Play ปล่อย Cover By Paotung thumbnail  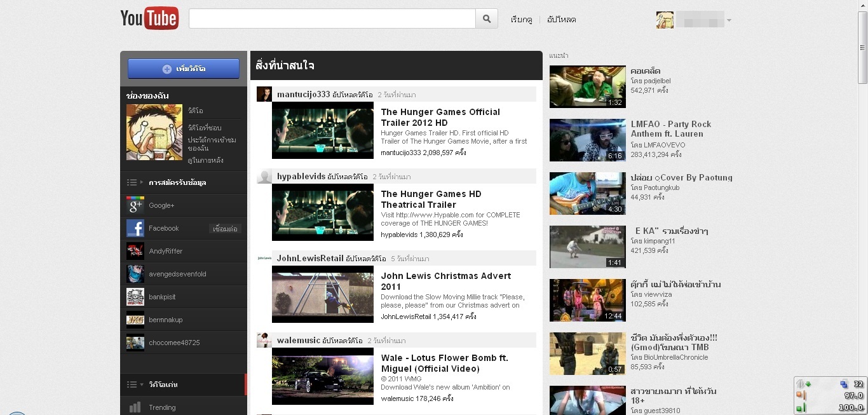tap(588, 194)
